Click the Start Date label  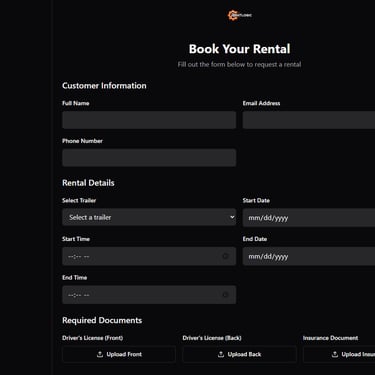(256, 201)
